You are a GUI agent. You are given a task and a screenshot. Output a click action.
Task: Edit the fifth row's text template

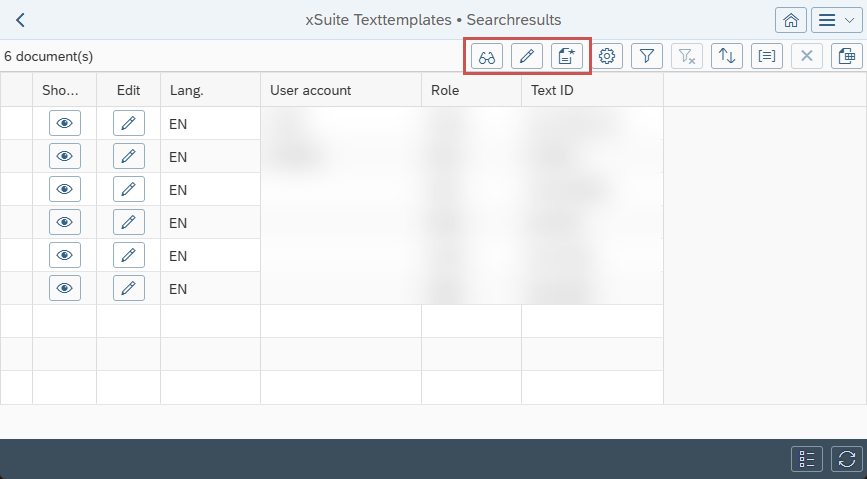(x=129, y=255)
